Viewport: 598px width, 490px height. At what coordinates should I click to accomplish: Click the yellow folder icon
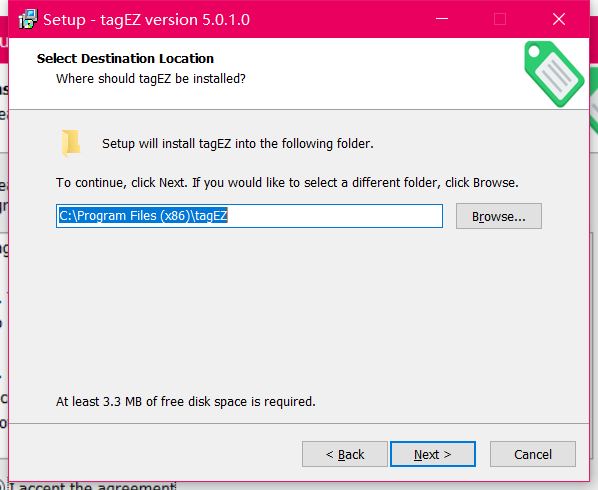tap(71, 143)
